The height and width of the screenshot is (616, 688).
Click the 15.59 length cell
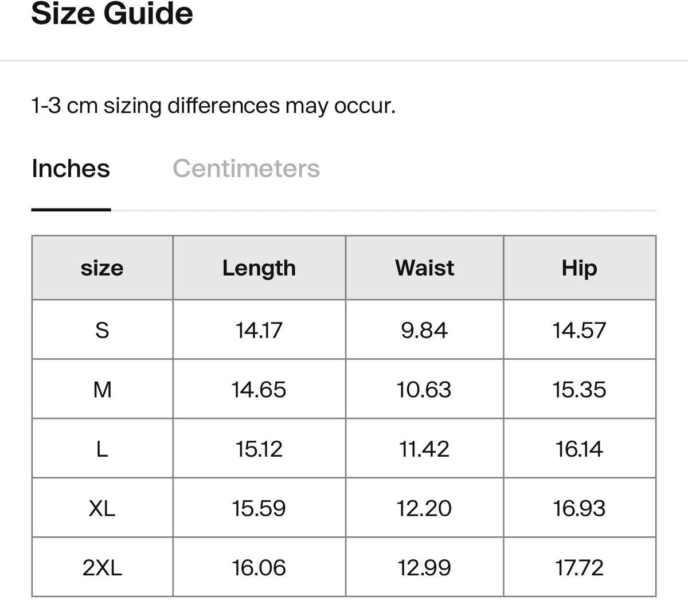pyautogui.click(x=259, y=508)
